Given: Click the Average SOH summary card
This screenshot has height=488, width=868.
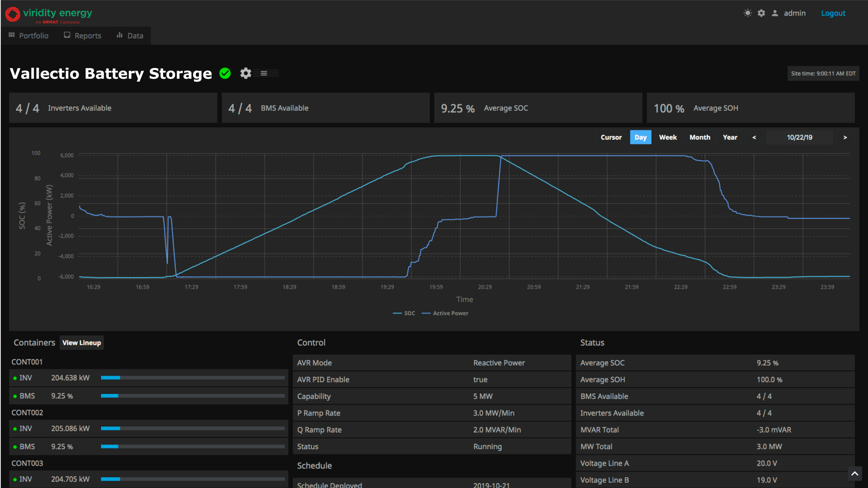Looking at the screenshot, I should click(x=751, y=108).
